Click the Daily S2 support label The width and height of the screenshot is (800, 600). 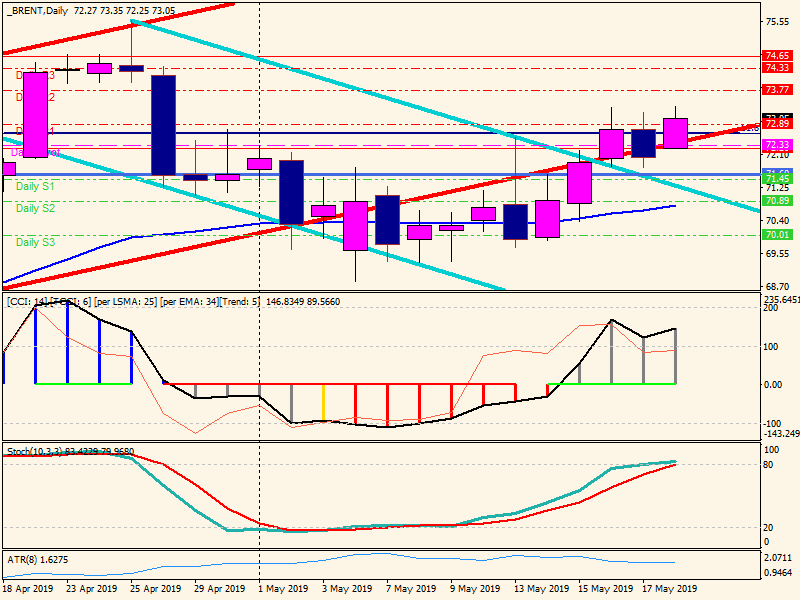(x=35, y=208)
